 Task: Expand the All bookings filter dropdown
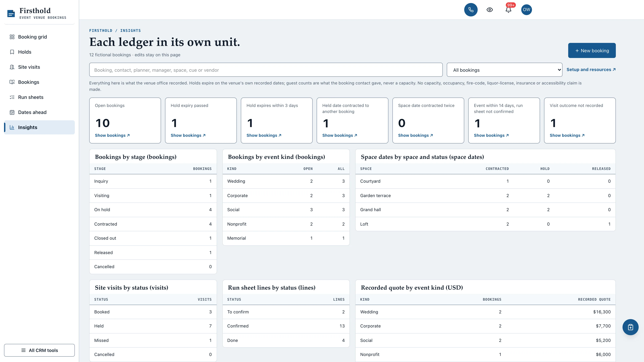coord(504,70)
